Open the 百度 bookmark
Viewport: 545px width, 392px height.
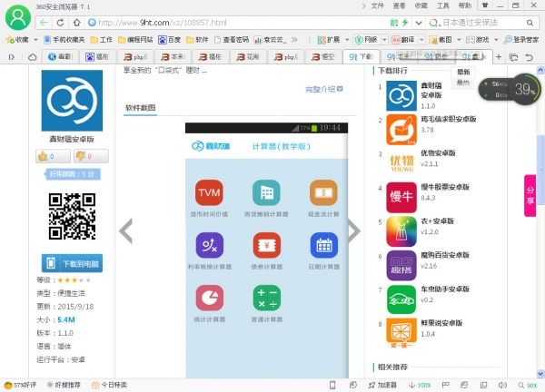coord(169,40)
